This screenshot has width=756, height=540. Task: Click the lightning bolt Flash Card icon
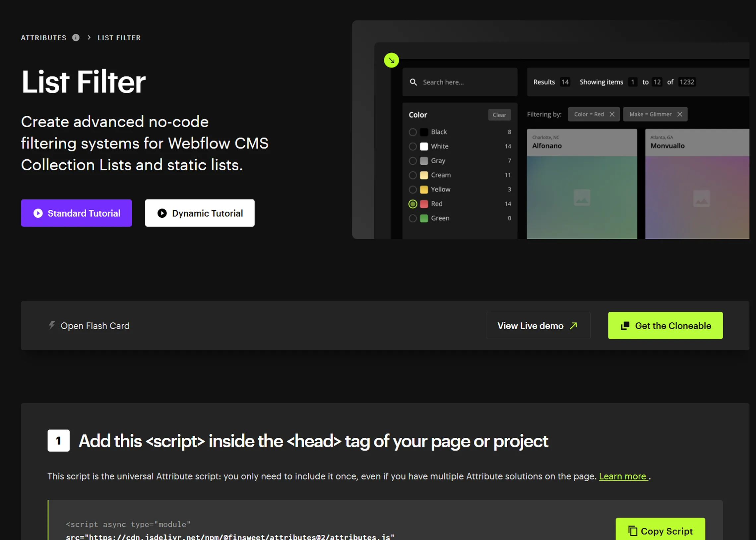click(52, 325)
